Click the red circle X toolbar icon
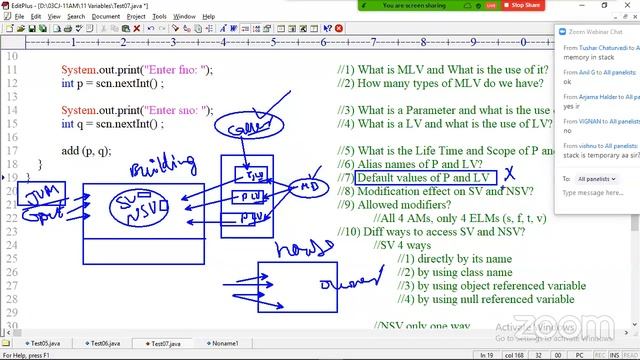Viewport: 640px width, 360px height. pyautogui.click(x=339, y=29)
